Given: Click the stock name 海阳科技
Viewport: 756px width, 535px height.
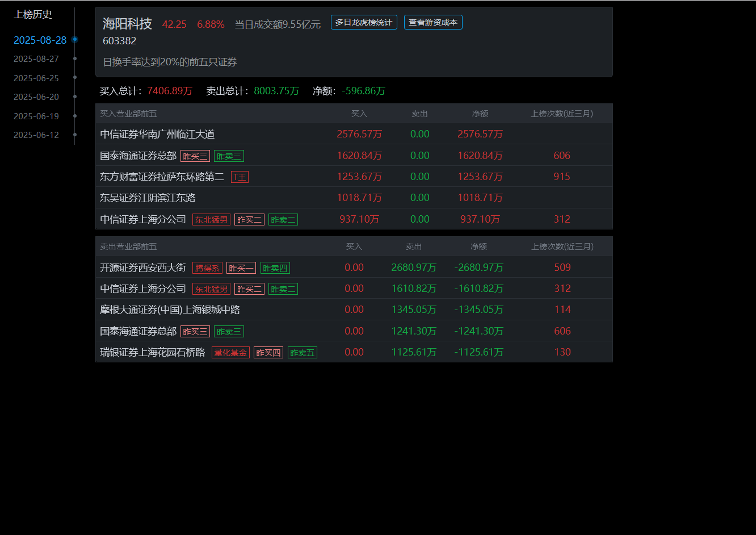Looking at the screenshot, I should pyautogui.click(x=127, y=24).
